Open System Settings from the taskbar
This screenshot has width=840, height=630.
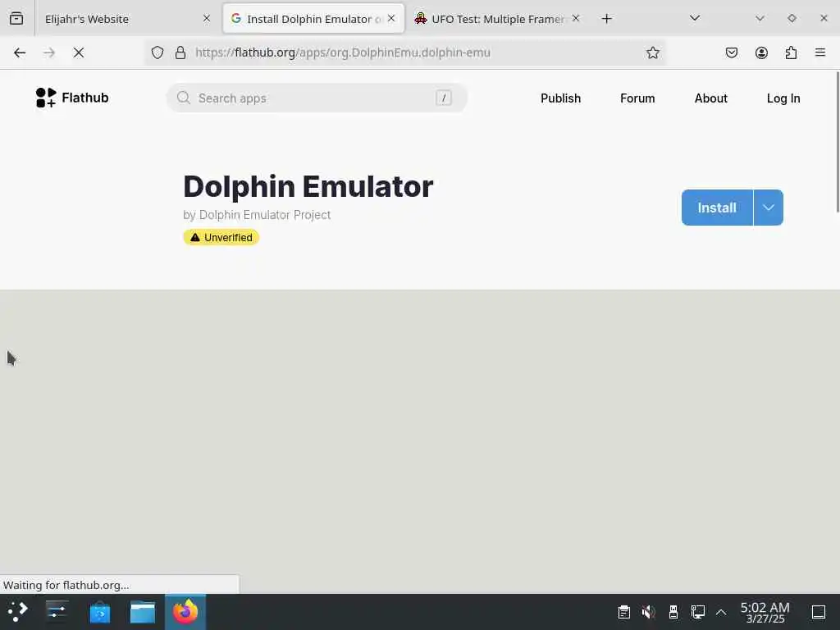click(x=57, y=612)
